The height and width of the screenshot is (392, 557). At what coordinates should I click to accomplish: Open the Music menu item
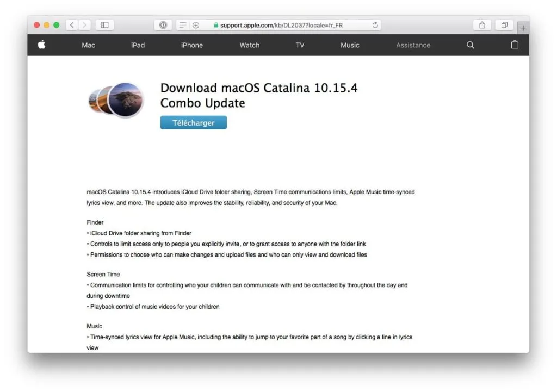pyautogui.click(x=350, y=45)
